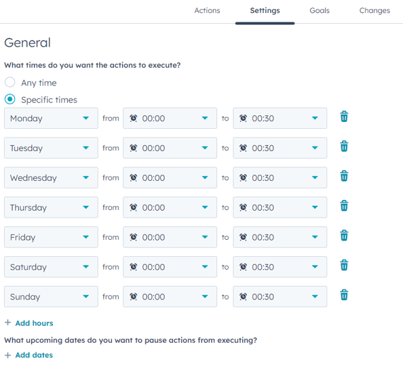Delete the Wednesday time row
The width and height of the screenshot is (403, 372).
[x=344, y=176]
